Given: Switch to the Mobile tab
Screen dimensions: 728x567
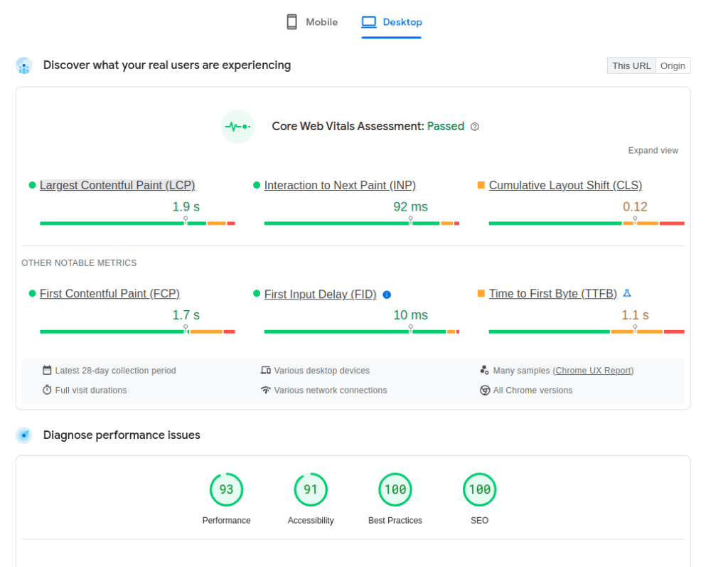Looking at the screenshot, I should [312, 22].
